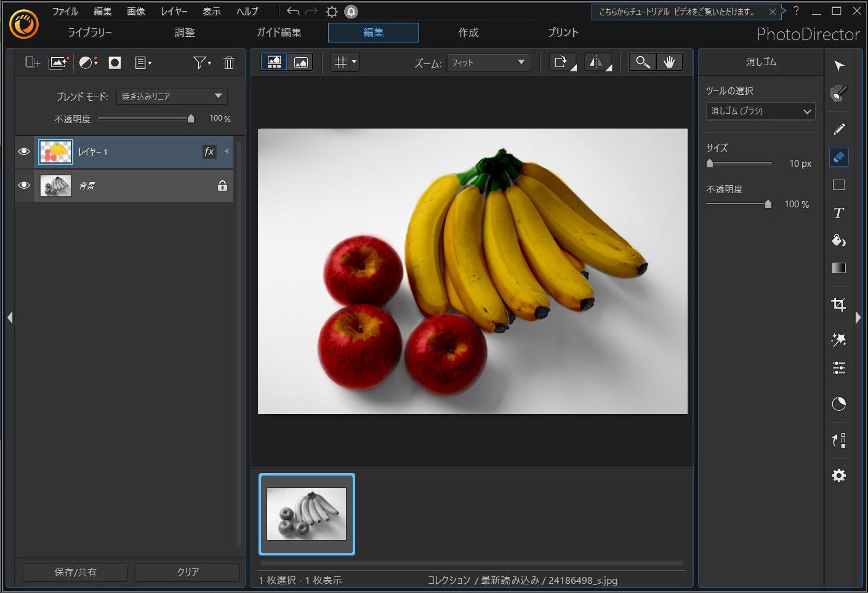
Task: Click the redo arrow
Action: pos(312,11)
